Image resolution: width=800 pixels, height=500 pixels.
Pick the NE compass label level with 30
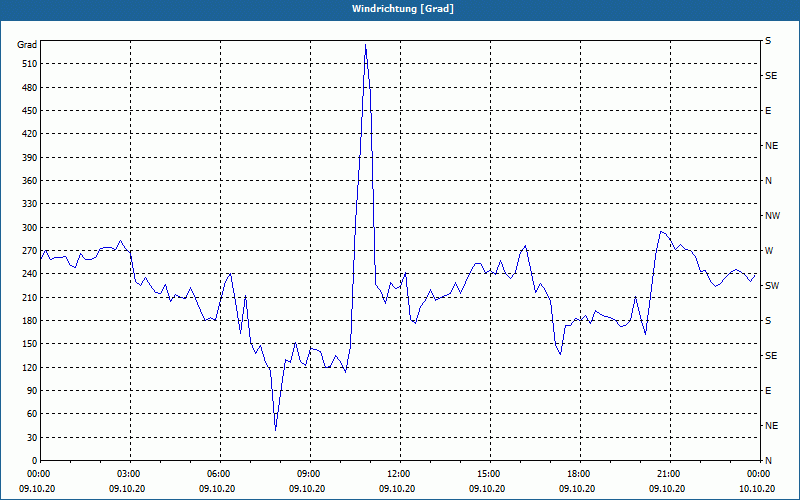coord(771,426)
